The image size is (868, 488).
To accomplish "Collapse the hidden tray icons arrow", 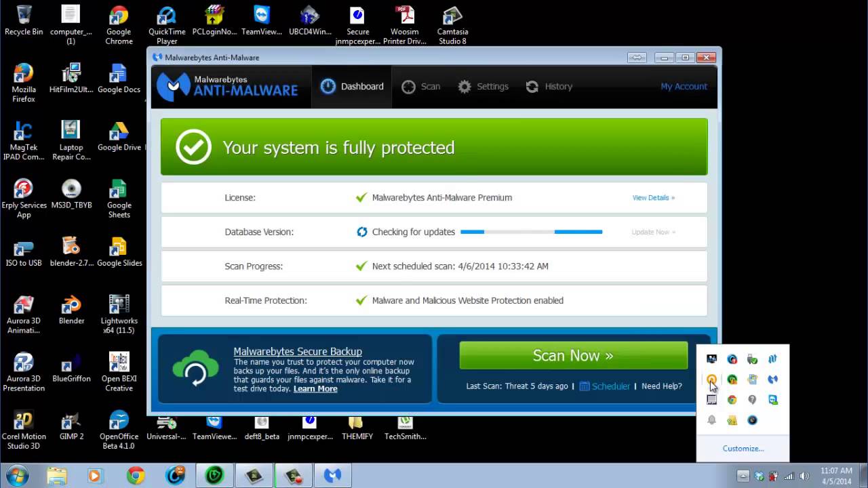I will [743, 476].
